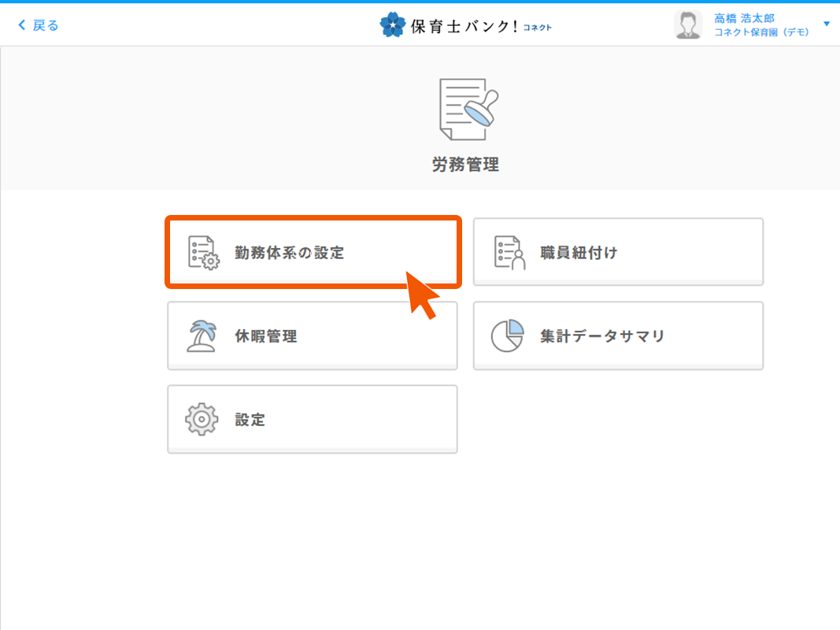Expand the user account dropdown arrow

tap(827, 24)
